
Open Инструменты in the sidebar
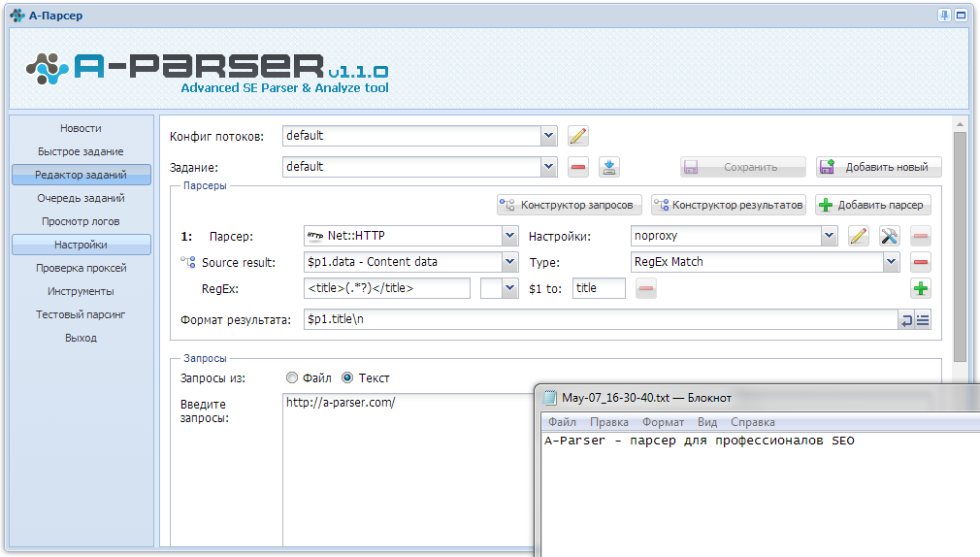click(81, 291)
